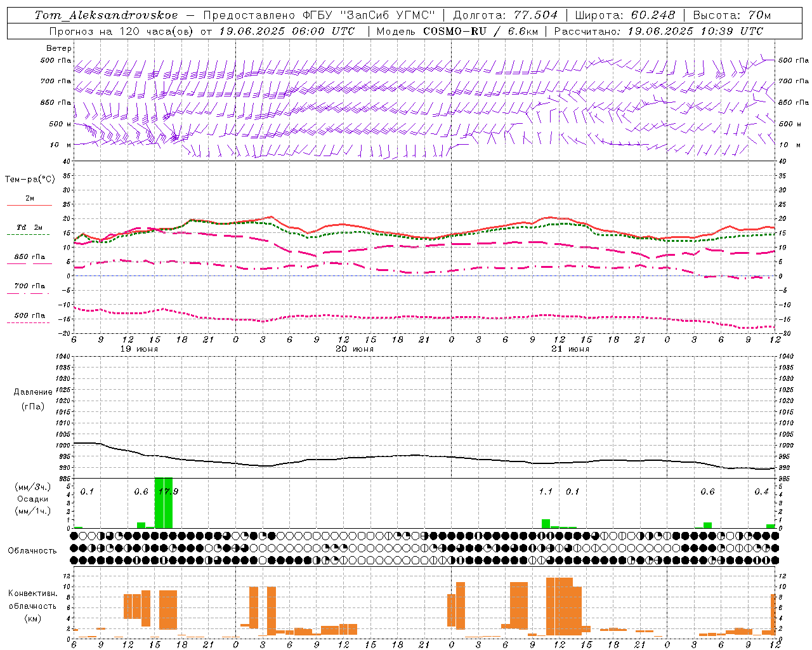This screenshot has width=812, height=650.
Task: Click the 21 июня date label
Action: pos(570,349)
